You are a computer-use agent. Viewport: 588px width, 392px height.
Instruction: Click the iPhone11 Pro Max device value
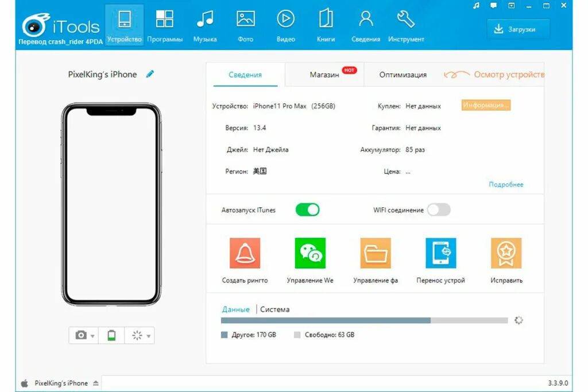coord(280,106)
